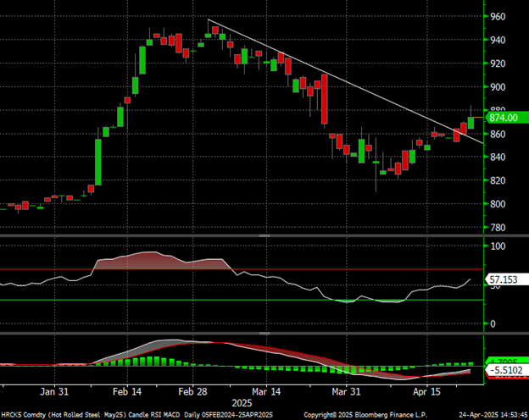This screenshot has width=529, height=420.
Task: Click the 2025 year label below dates
Action: tap(242, 402)
